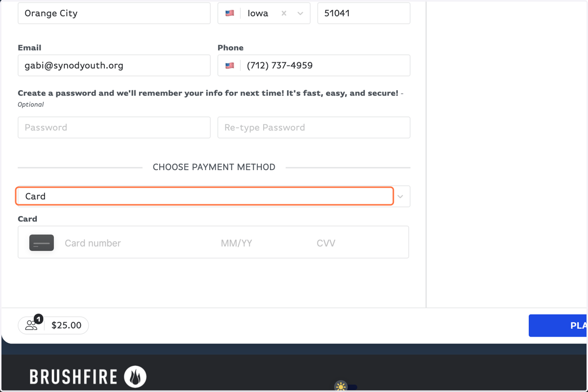Click the US flag in state field
This screenshot has width=588, height=392.
[x=229, y=14]
